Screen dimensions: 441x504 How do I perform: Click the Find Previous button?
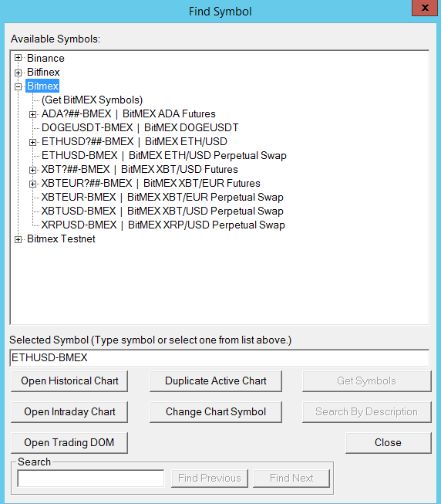210,479
